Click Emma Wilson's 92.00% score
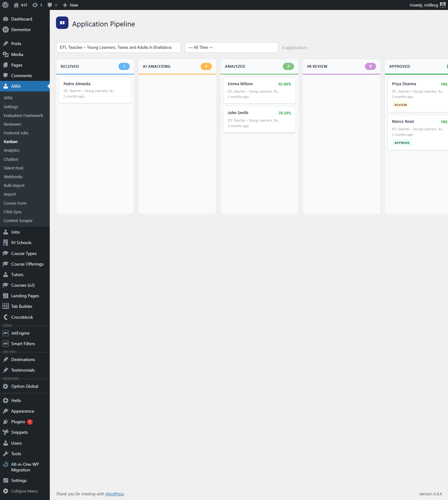 click(x=285, y=84)
